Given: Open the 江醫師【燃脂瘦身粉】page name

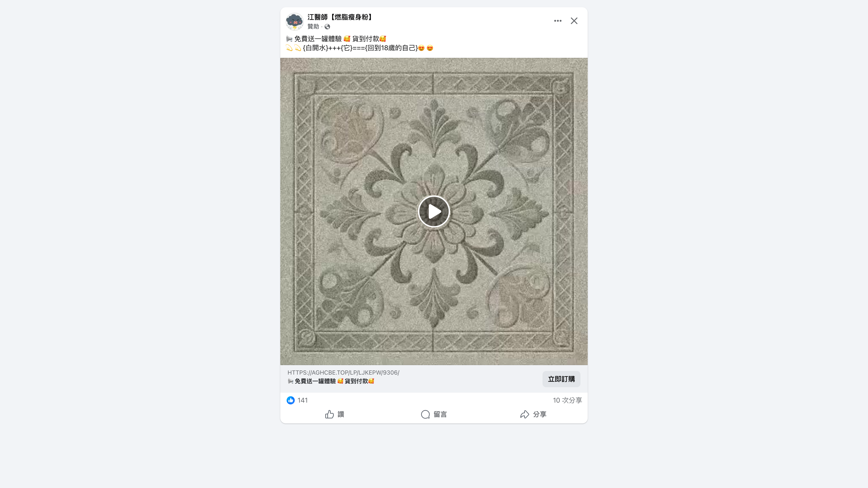Looking at the screenshot, I should [339, 17].
